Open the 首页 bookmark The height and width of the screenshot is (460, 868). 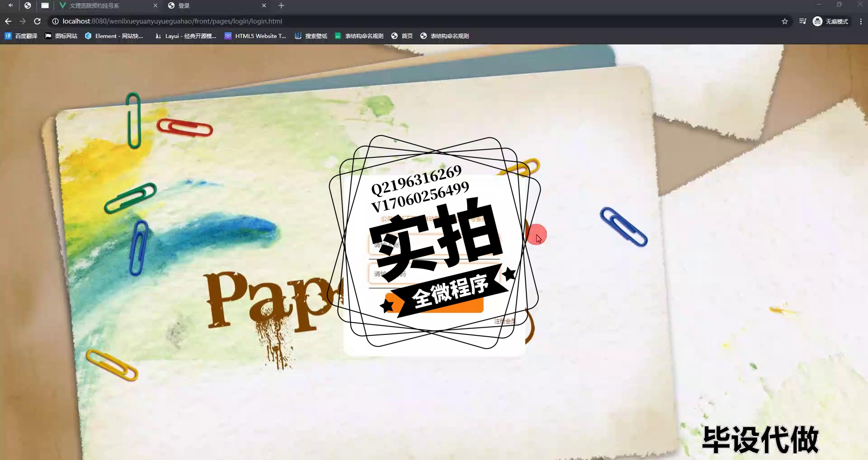point(402,36)
